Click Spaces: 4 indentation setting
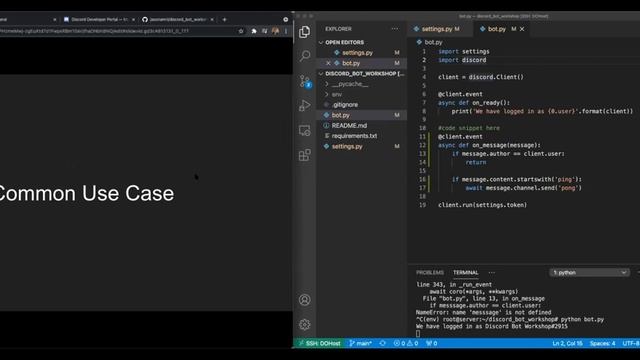Screen dimensions: 640x360 602,343
